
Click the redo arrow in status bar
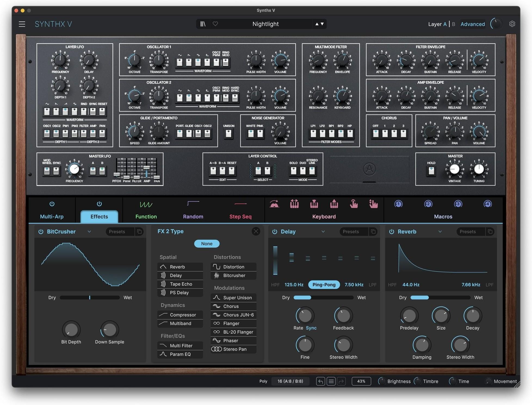tap(341, 381)
